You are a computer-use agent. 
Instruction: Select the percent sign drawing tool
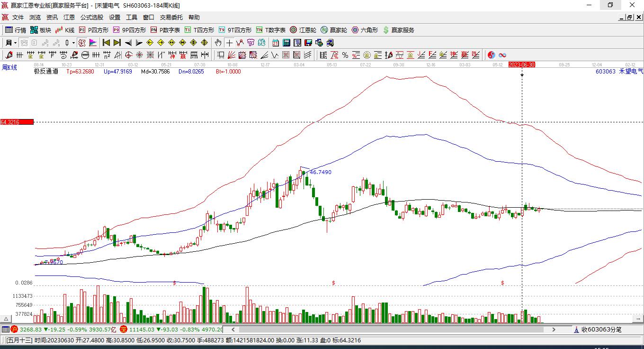345,55
